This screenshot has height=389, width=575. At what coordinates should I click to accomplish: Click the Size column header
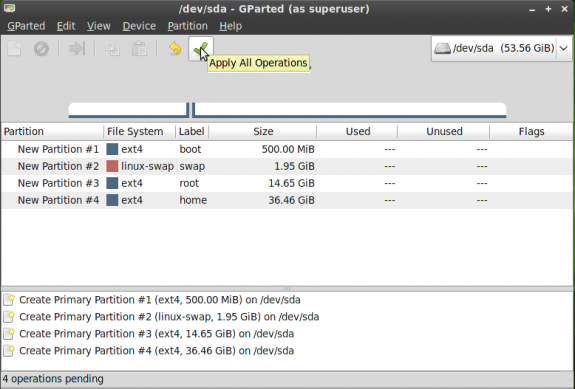[x=263, y=131]
